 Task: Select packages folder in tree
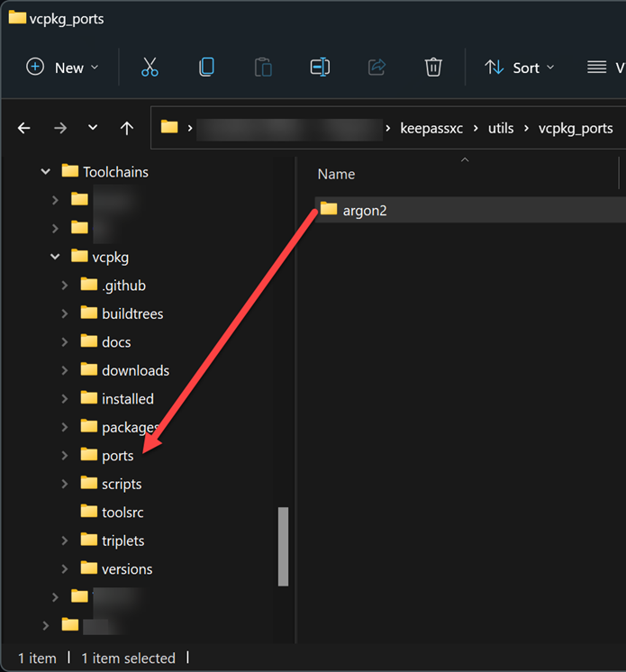click(131, 428)
